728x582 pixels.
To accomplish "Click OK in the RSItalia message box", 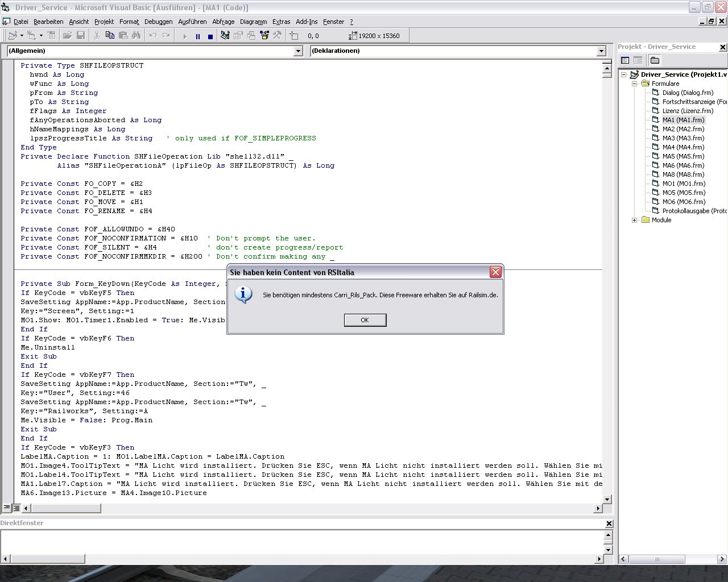I will (365, 320).
